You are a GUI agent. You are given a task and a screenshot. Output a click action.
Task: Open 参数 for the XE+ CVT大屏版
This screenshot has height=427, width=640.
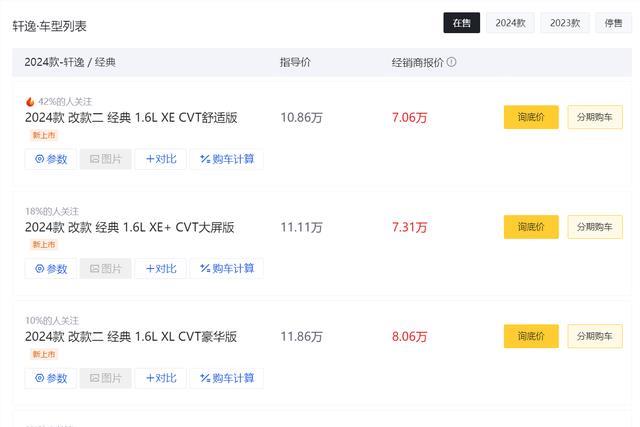(x=51, y=269)
